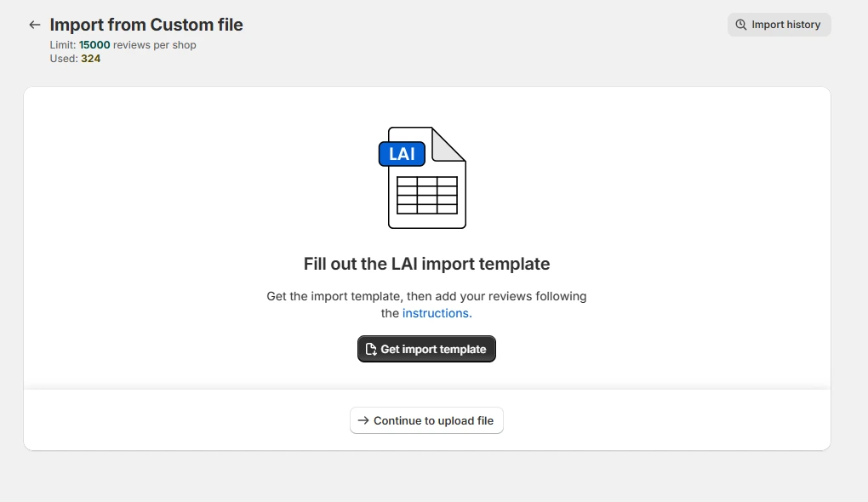Open the instructions link

(x=437, y=313)
